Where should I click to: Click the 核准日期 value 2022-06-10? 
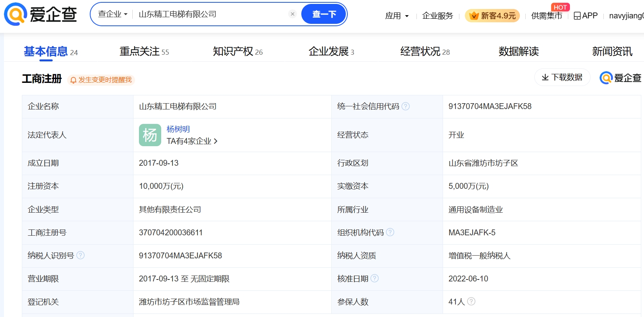(x=468, y=279)
